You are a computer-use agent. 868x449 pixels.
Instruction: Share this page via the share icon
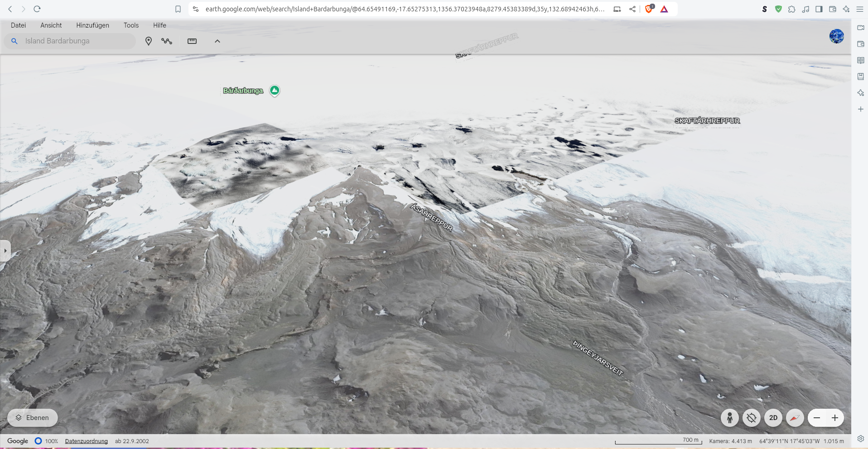coord(632,9)
